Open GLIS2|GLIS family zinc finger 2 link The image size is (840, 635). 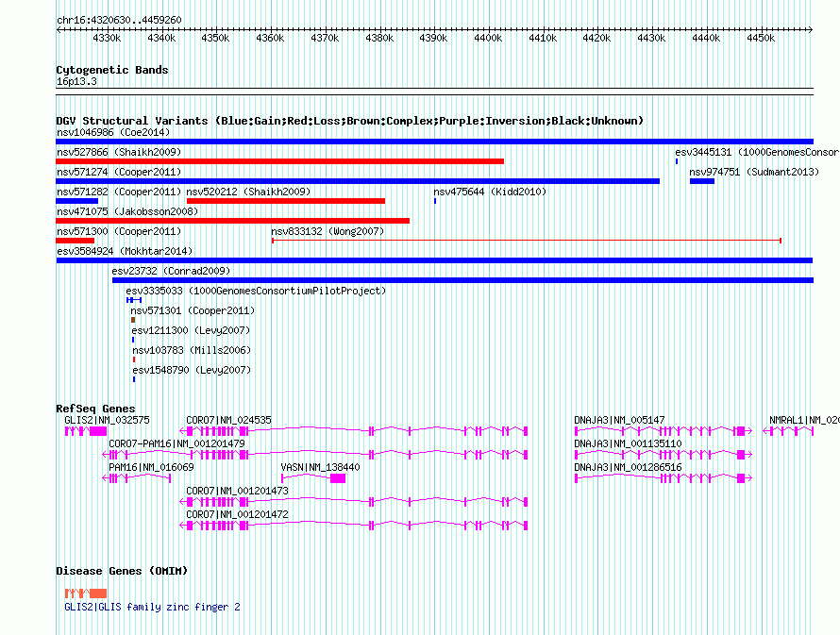pyautogui.click(x=152, y=607)
